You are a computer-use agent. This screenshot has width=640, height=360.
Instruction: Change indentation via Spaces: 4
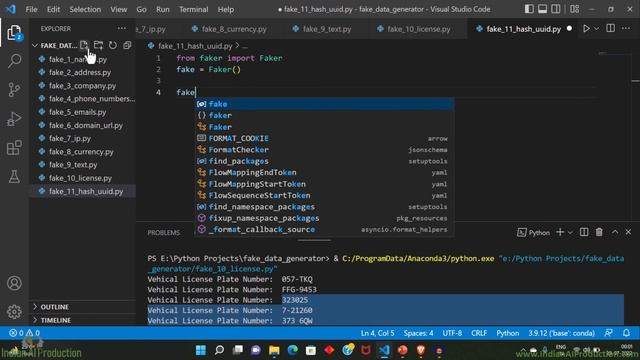tap(418, 333)
